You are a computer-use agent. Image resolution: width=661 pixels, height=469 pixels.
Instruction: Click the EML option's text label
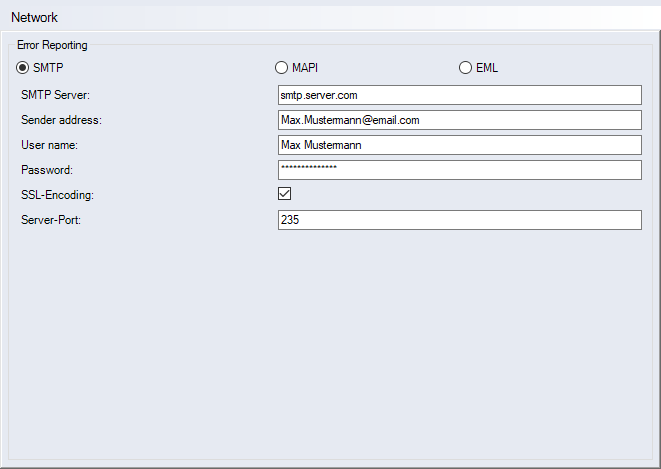486,68
